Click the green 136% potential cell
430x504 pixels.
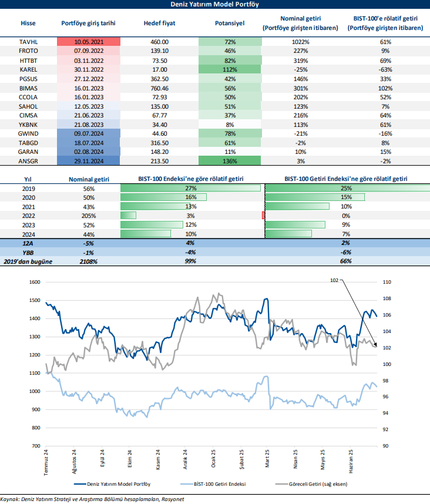pyautogui.click(x=230, y=161)
